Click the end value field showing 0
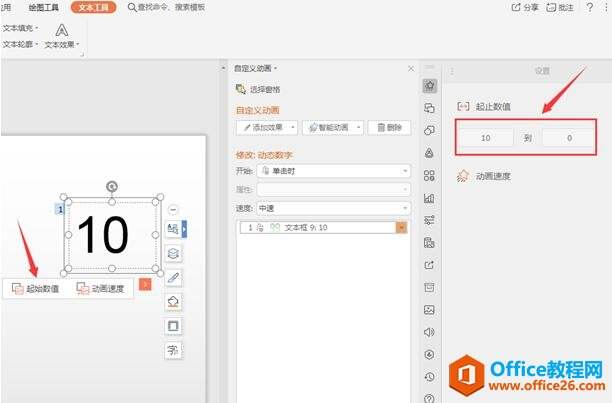The width and height of the screenshot is (612, 403). click(x=569, y=138)
